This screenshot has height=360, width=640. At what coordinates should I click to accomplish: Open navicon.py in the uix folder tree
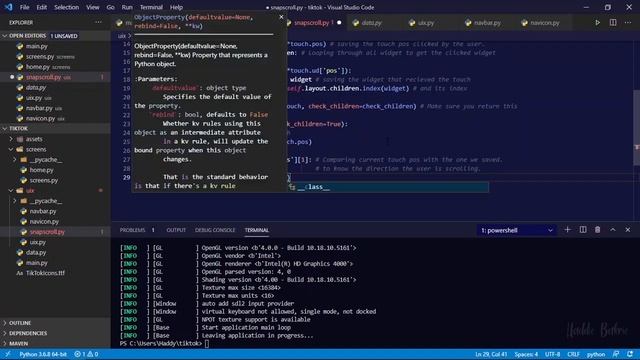[44, 222]
